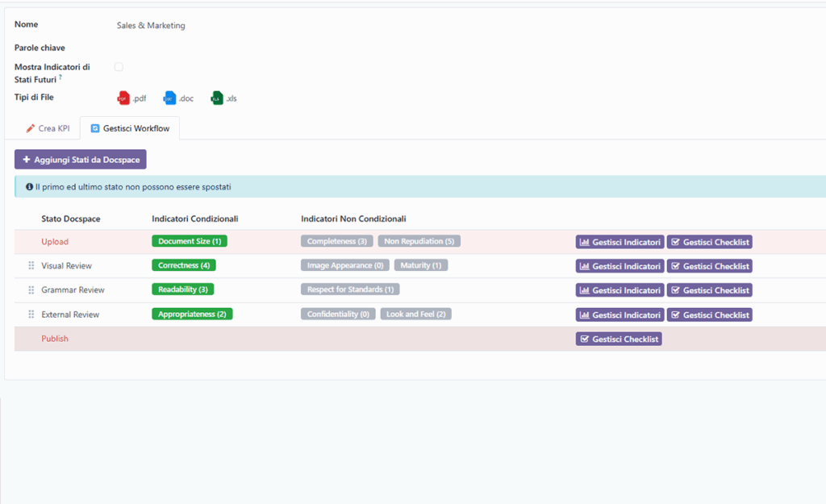Click the Respect for Standards (1) badge
The width and height of the screenshot is (826, 504).
(x=350, y=289)
